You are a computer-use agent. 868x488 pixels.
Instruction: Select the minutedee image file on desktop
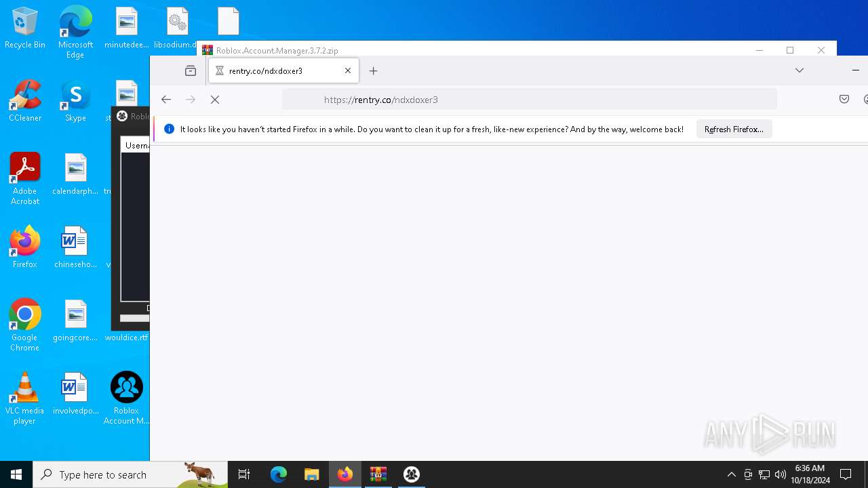(126, 28)
